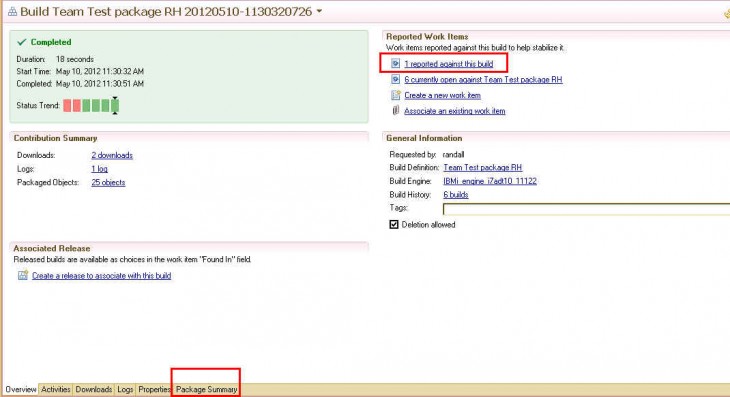Click the '18 seconds' duration value
This screenshot has width=730, height=397.
(x=75, y=59)
